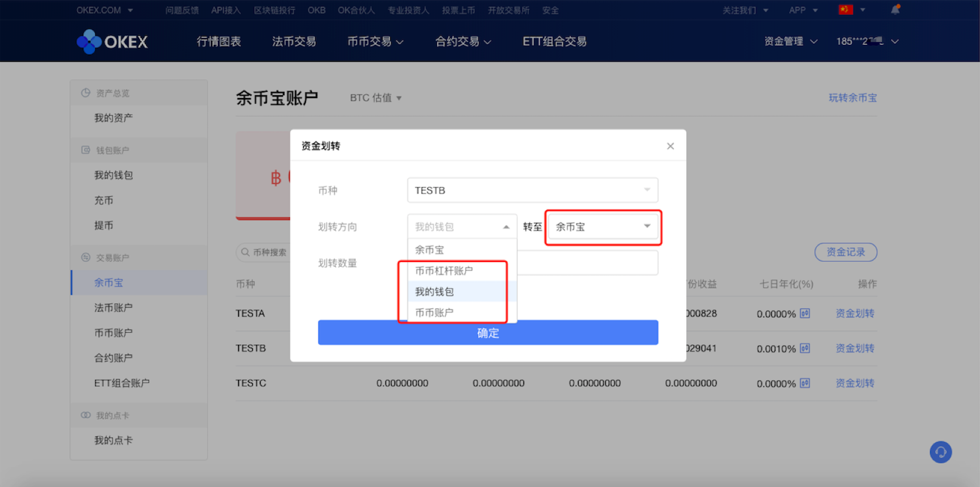Open 我的资产 in the sidebar

tap(113, 118)
